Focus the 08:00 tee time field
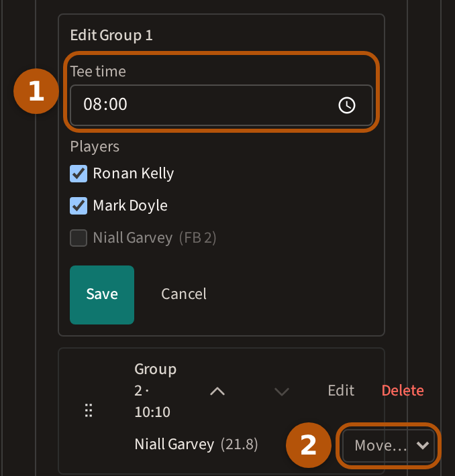 pos(221,105)
